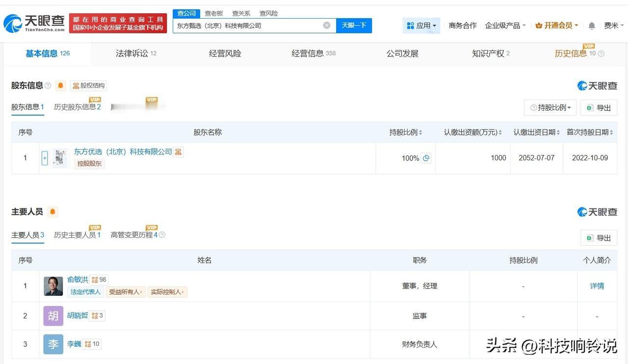Screen dimensions: 628x364
Task: Click the 天眼一下 search button
Action: pos(354,26)
